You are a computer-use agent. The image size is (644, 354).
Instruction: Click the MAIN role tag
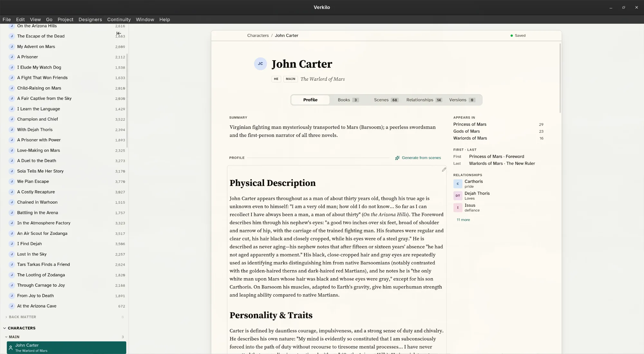(290, 79)
